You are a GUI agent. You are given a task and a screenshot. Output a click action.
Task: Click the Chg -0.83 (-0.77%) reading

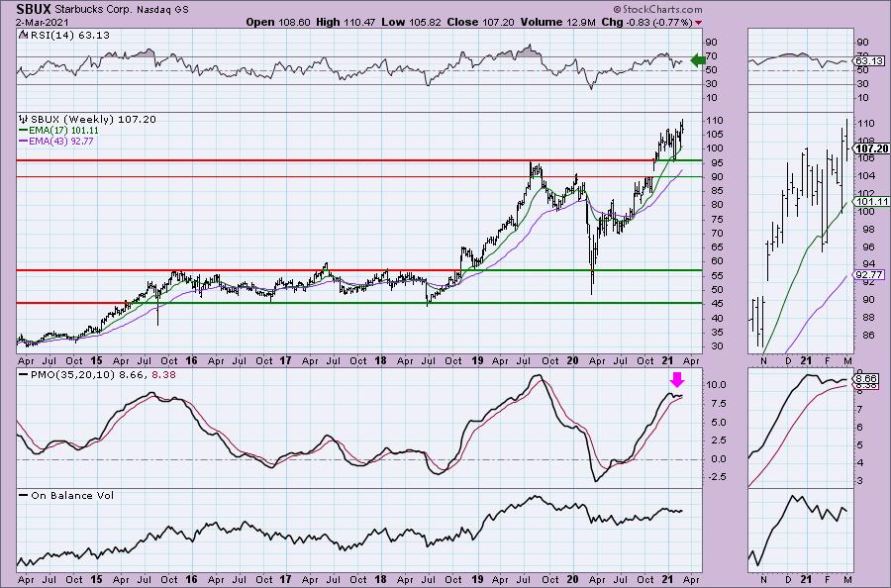(646, 22)
